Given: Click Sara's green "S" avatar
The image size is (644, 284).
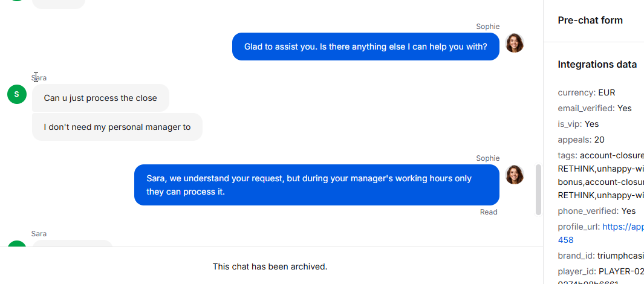Looking at the screenshot, I should click(x=17, y=94).
